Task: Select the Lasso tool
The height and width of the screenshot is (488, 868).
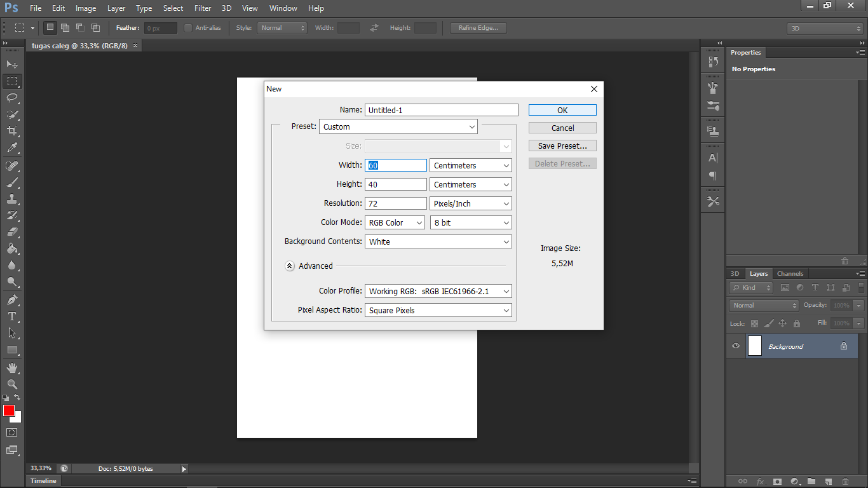Action: tap(12, 98)
